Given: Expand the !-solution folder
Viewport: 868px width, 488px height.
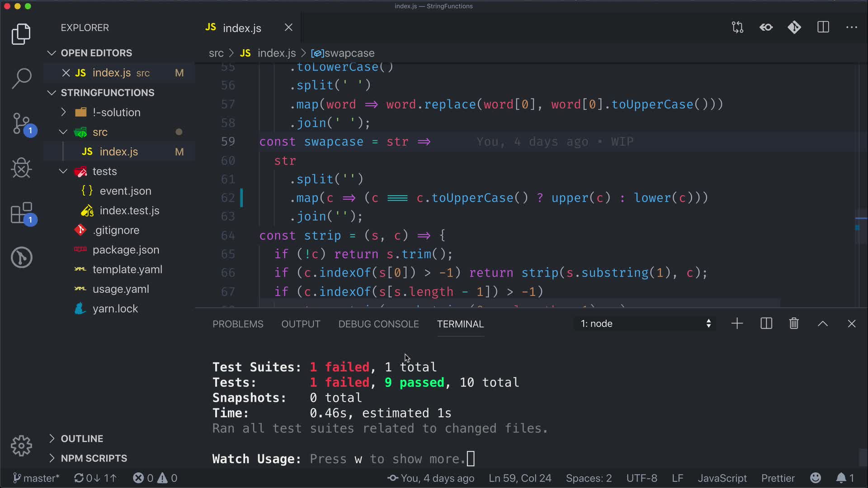Looking at the screenshot, I should coord(116,112).
